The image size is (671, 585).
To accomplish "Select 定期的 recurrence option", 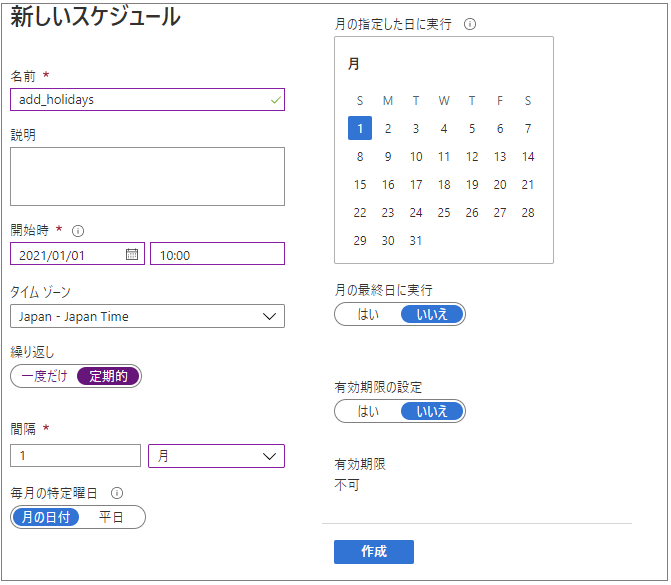I will click(108, 376).
